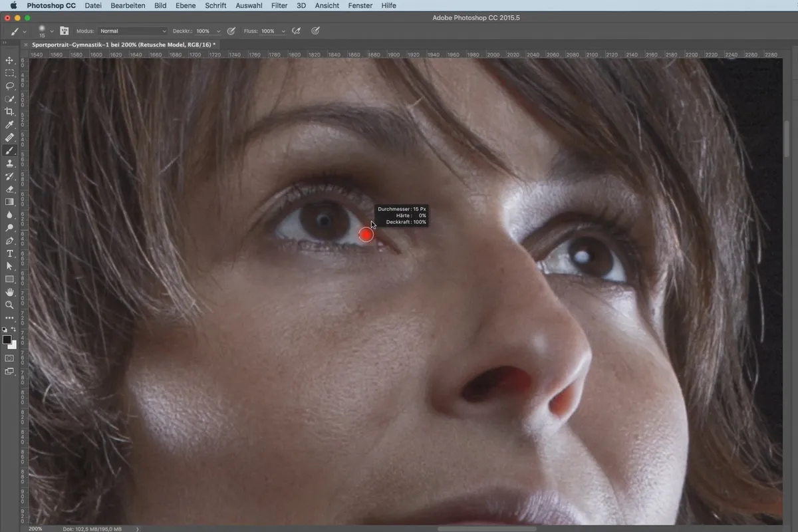Select the Crop tool

pos(10,112)
